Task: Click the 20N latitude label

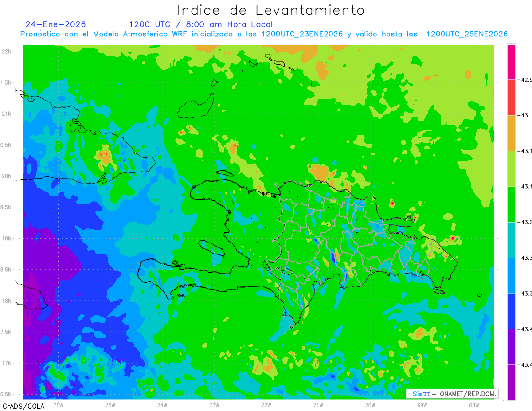Action: pos(8,176)
